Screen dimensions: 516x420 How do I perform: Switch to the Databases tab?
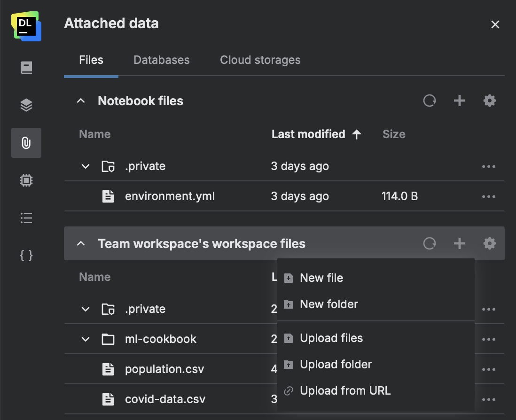pos(162,60)
